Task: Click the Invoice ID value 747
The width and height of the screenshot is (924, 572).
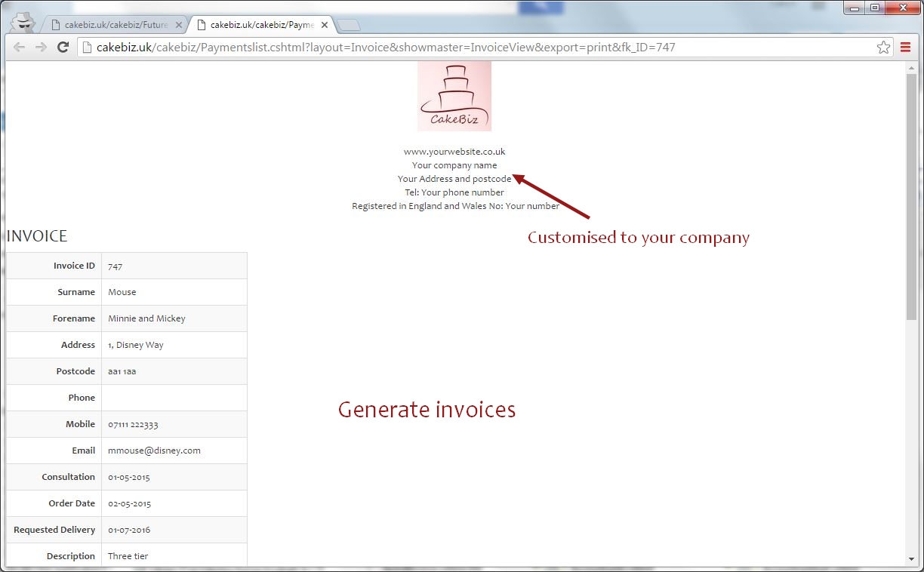Action: click(114, 265)
